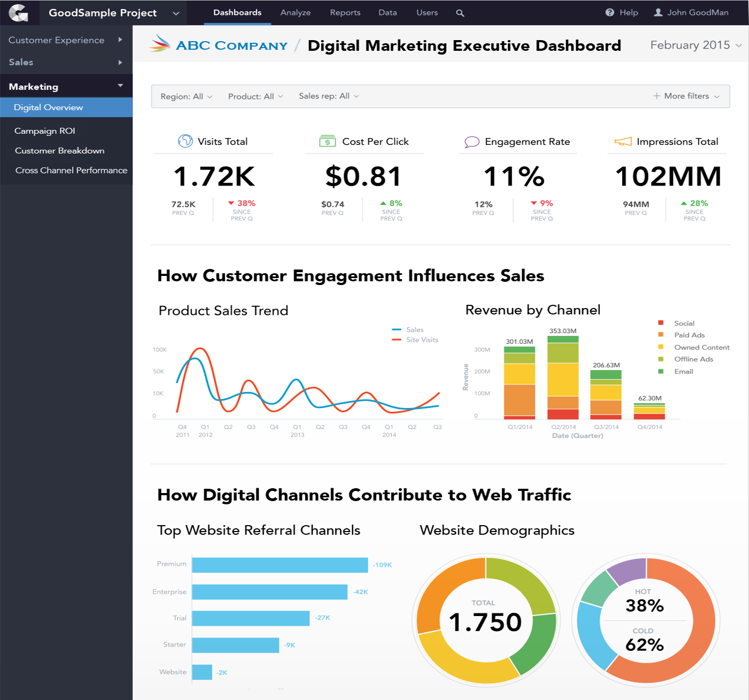
Task: Switch to the Dashboards tab
Action: click(238, 12)
